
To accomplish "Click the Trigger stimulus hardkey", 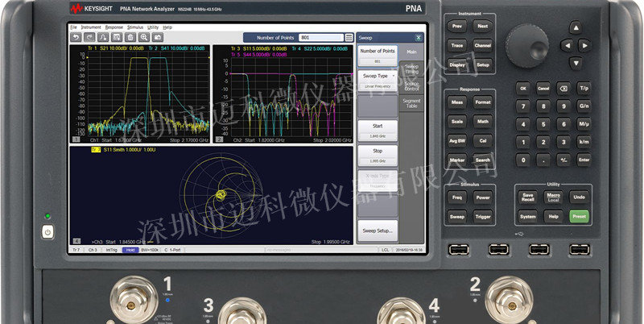I will coord(482,217).
